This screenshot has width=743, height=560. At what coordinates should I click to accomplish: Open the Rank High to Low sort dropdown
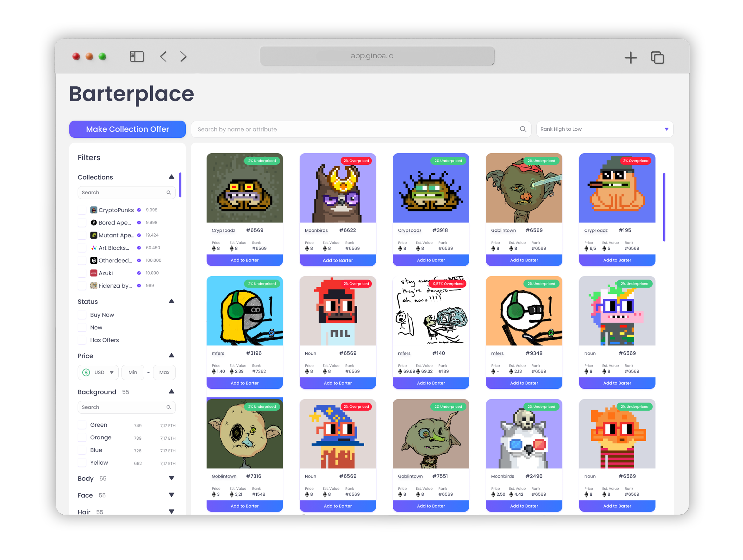[604, 129]
